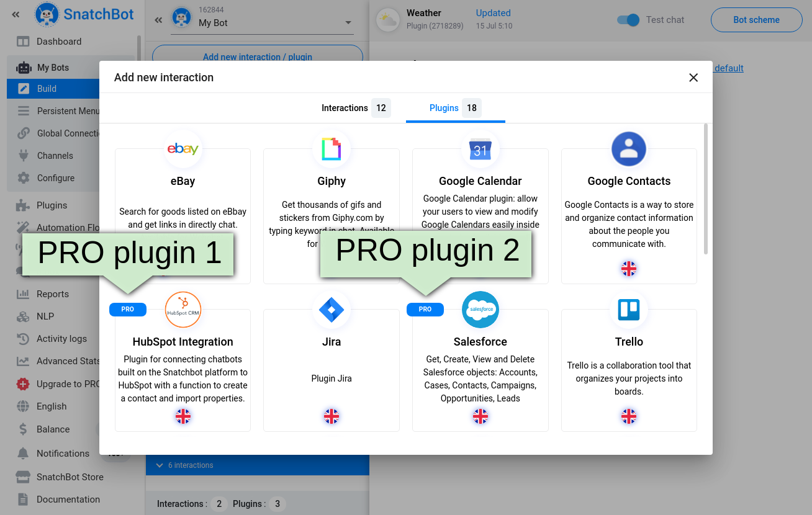Open the Build section icon
This screenshot has width=812, height=515.
[x=24, y=89]
